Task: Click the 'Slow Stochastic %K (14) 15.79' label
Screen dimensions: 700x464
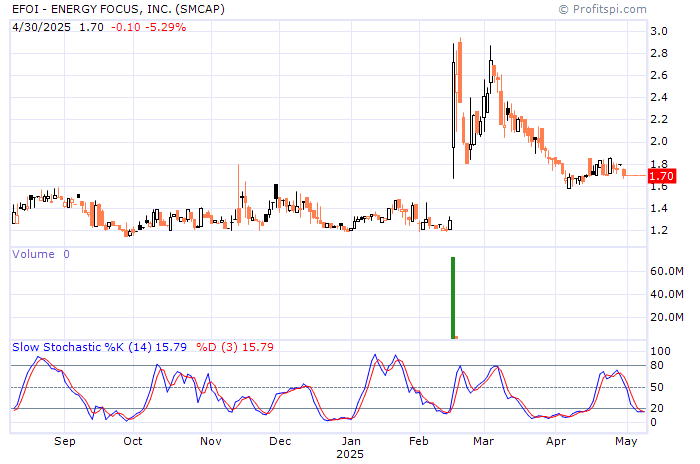Action: [x=99, y=347]
